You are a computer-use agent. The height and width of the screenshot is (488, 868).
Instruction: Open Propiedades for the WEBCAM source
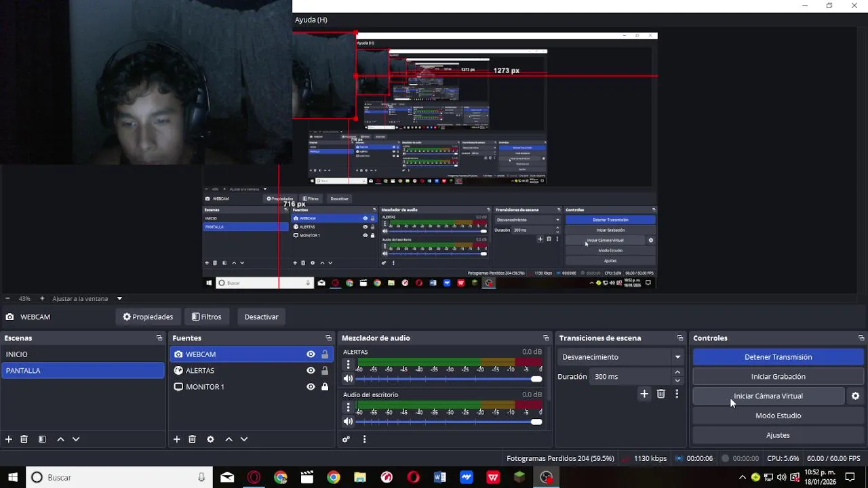[148, 317]
